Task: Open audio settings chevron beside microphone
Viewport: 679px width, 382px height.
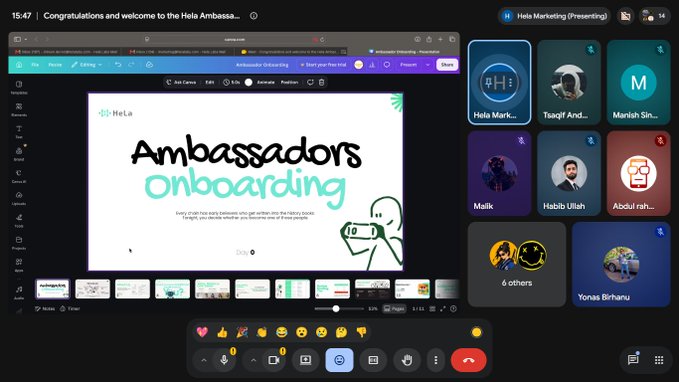Action: [204, 360]
